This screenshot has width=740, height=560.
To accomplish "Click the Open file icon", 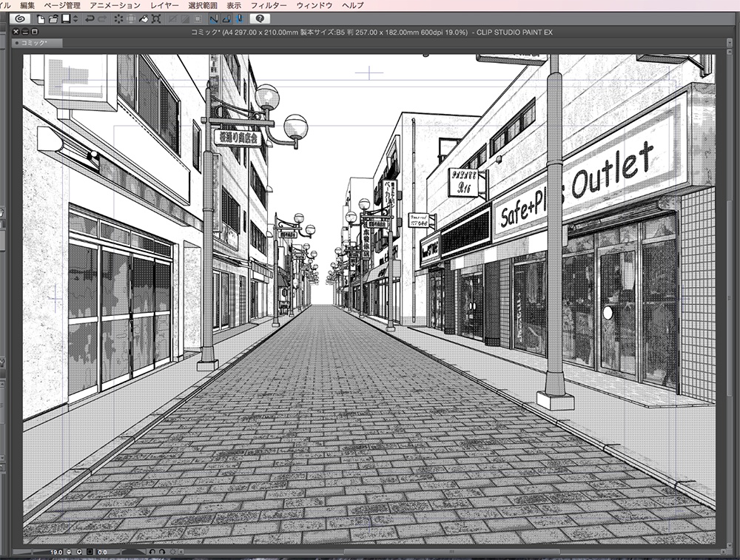I will coord(53,21).
